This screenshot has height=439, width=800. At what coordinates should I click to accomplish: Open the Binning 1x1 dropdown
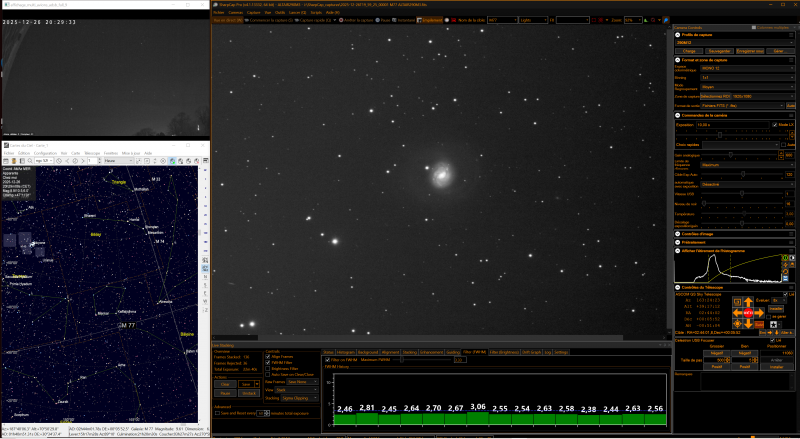pyautogui.click(x=747, y=78)
